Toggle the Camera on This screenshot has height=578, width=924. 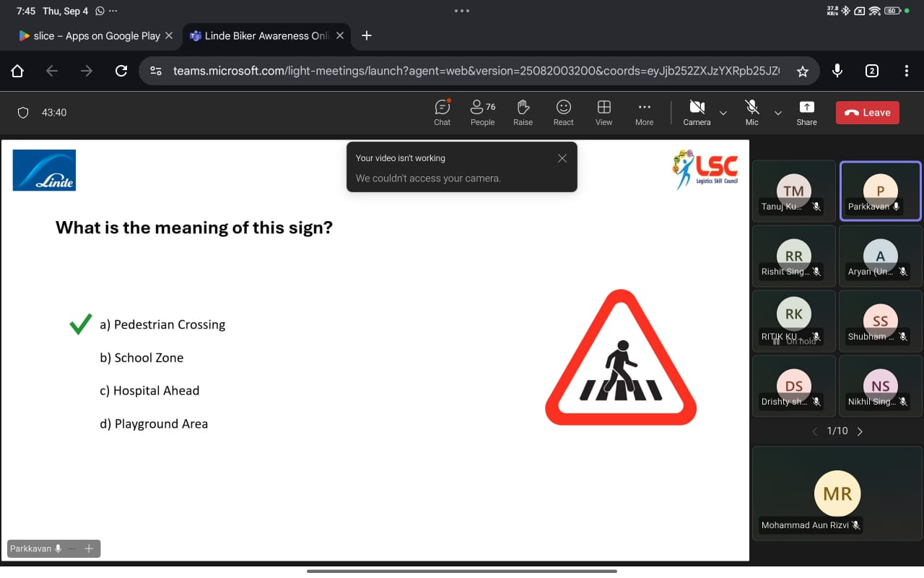click(x=696, y=112)
